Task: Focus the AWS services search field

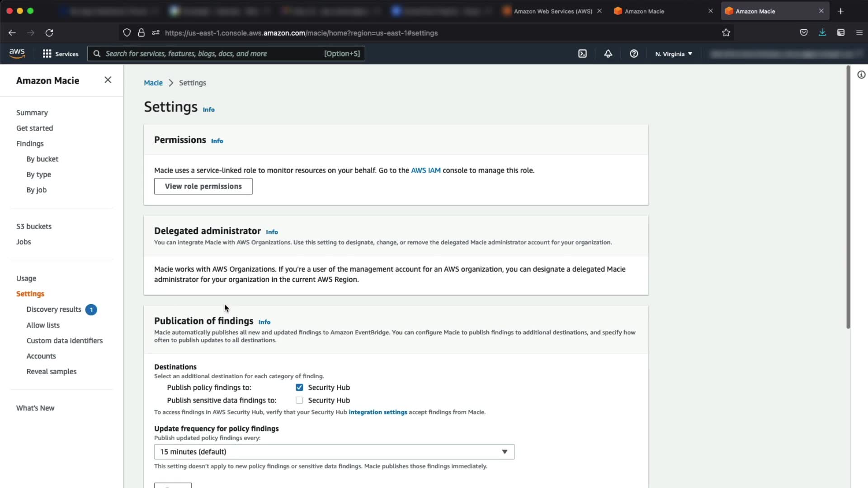Action: click(212, 54)
